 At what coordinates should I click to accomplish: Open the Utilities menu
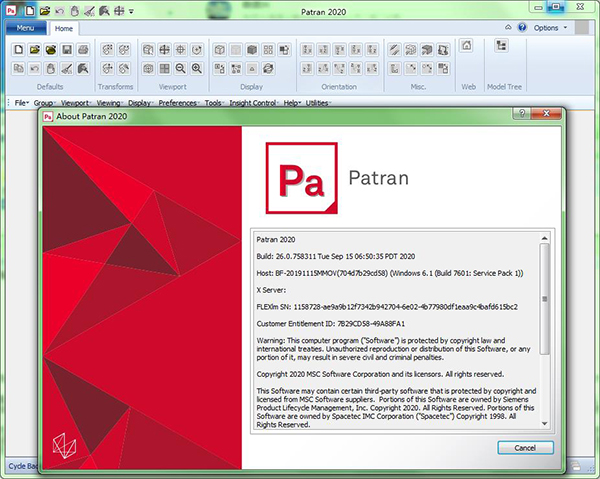coord(318,103)
